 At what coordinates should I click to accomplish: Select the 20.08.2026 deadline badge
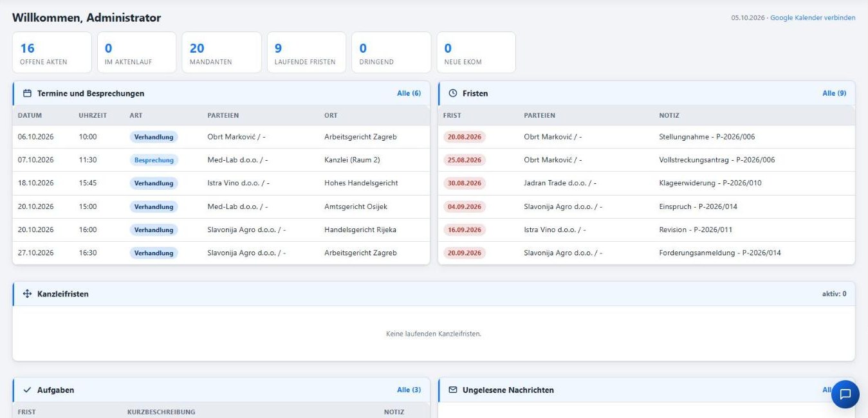[465, 137]
